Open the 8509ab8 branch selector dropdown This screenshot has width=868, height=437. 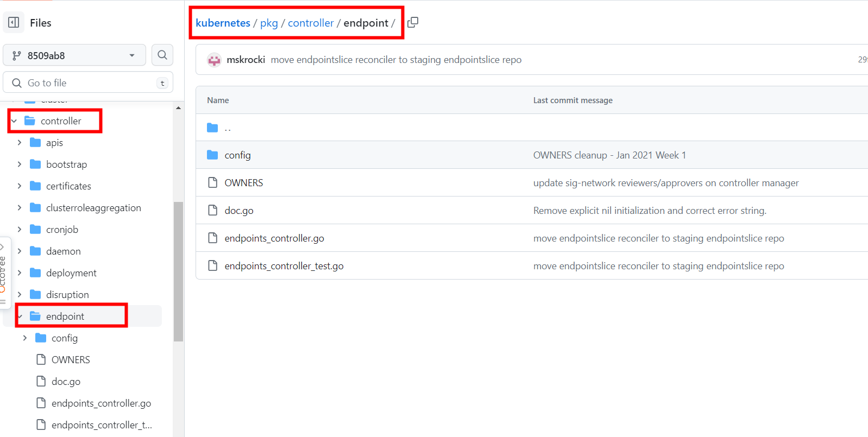(x=74, y=55)
